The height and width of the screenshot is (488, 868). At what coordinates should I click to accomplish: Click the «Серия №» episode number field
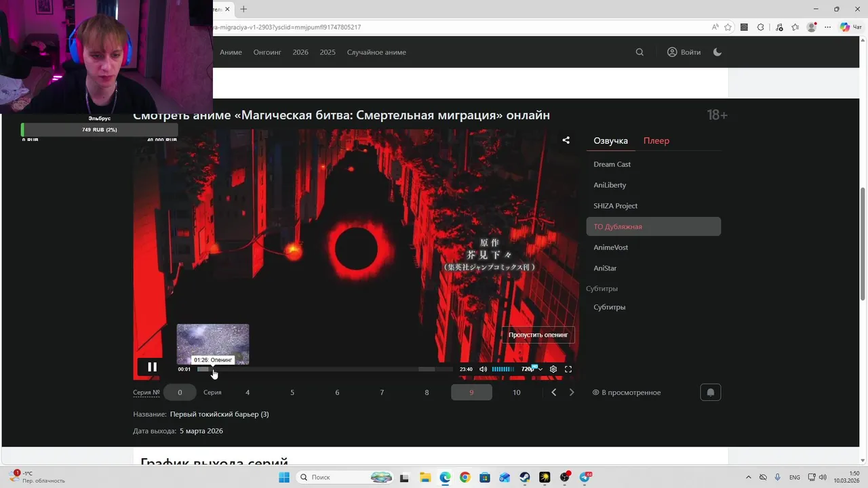pyautogui.click(x=180, y=392)
